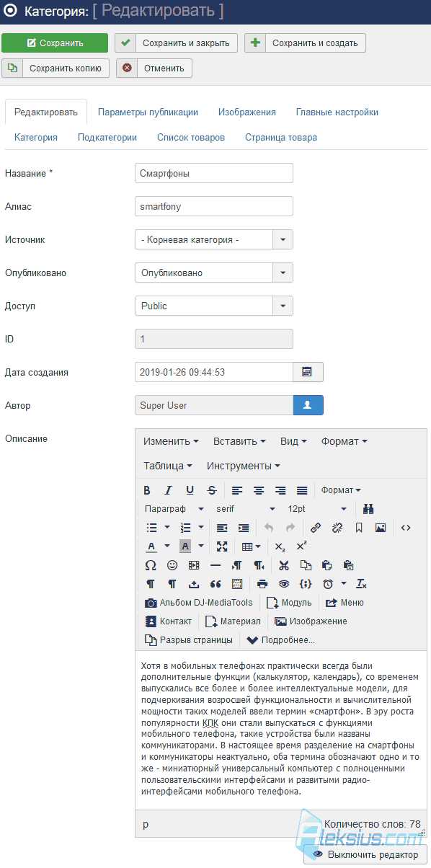Open the 12pt font size dropdown
431x868 pixels.
point(318,509)
